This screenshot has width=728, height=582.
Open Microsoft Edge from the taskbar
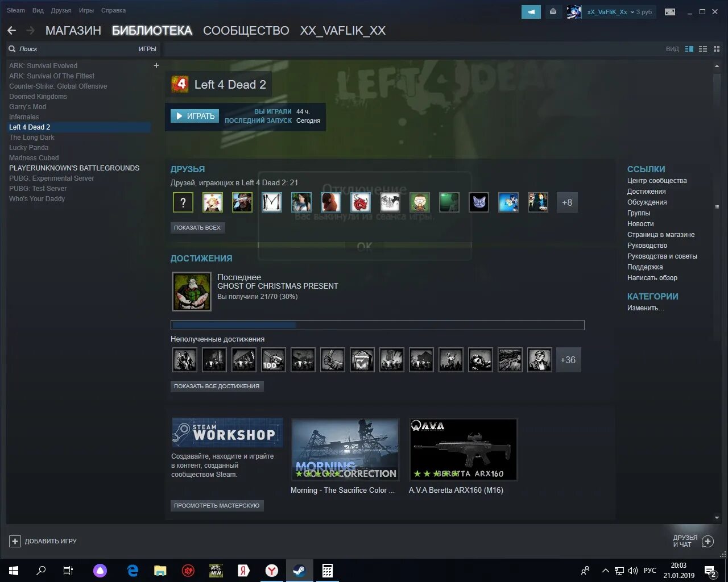tap(133, 571)
